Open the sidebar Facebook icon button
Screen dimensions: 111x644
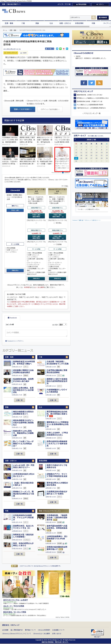(84, 83)
